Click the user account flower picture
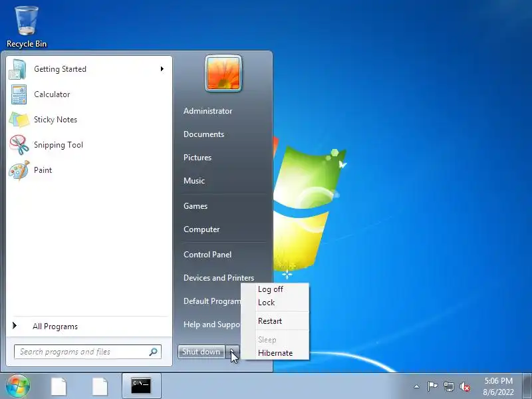The width and height of the screenshot is (532, 399). point(223,74)
